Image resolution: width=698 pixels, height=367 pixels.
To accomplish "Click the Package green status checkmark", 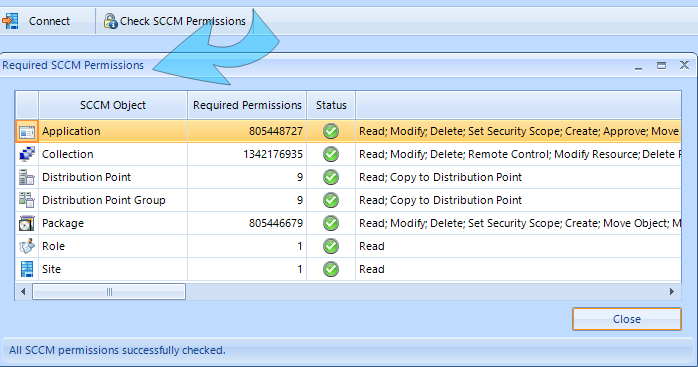I will click(x=331, y=223).
